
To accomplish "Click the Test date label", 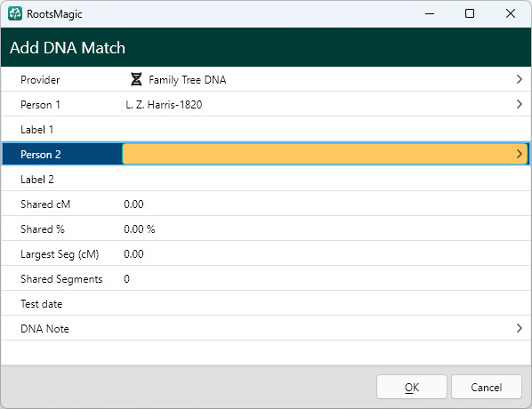I will pyautogui.click(x=42, y=304).
